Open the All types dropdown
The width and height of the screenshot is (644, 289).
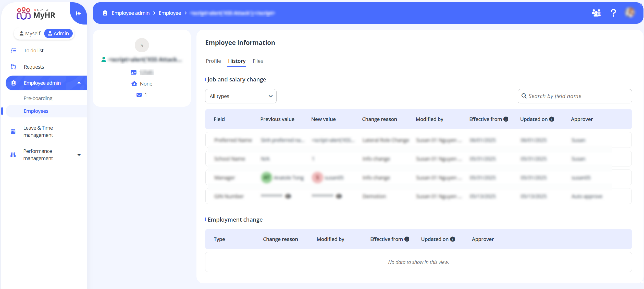click(241, 96)
